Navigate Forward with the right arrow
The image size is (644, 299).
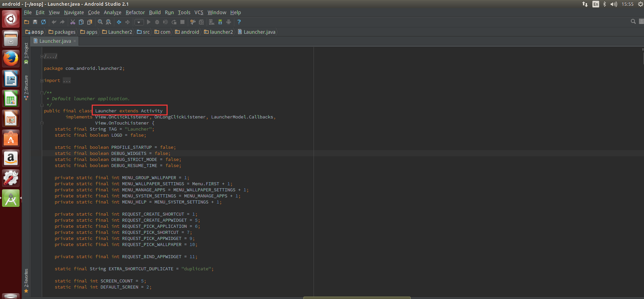click(127, 22)
